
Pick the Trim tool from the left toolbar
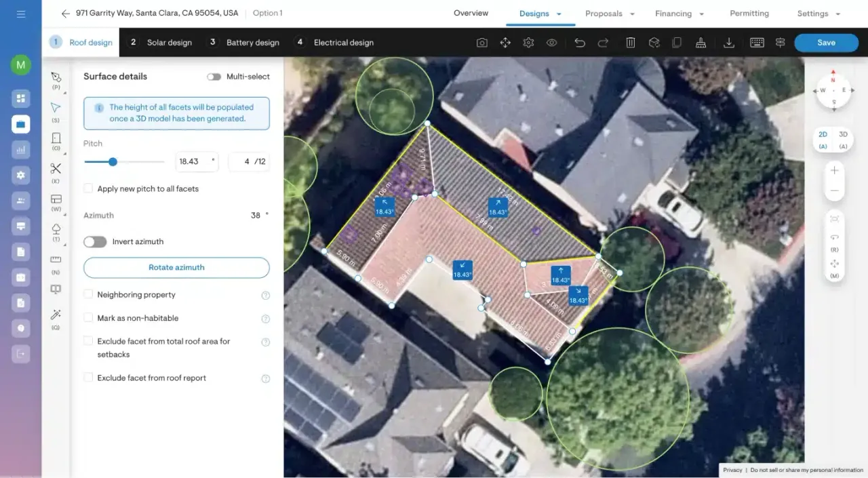56,168
